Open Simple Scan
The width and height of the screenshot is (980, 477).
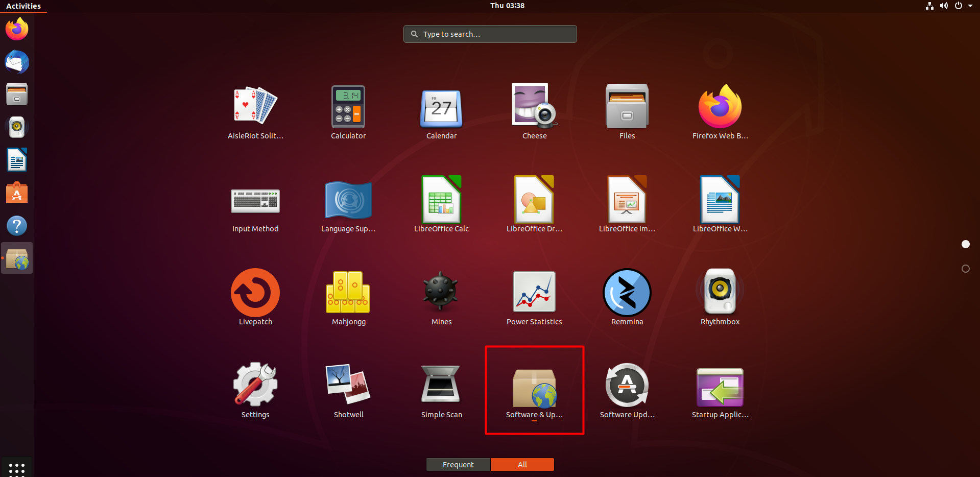(x=441, y=391)
